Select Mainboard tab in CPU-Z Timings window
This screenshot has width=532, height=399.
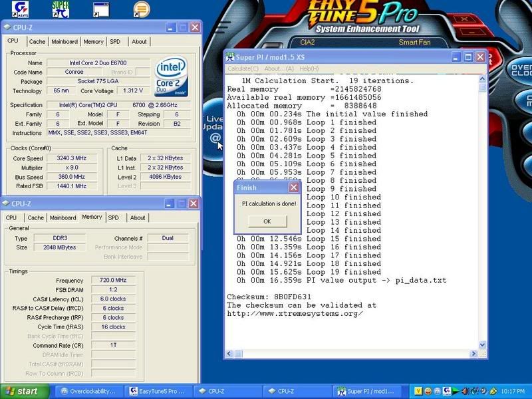point(63,218)
